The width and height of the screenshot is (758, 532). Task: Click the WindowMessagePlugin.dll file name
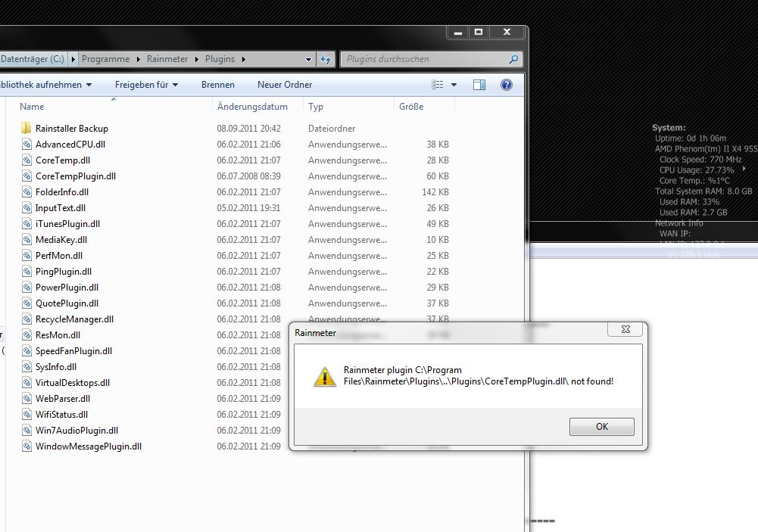[89, 446]
